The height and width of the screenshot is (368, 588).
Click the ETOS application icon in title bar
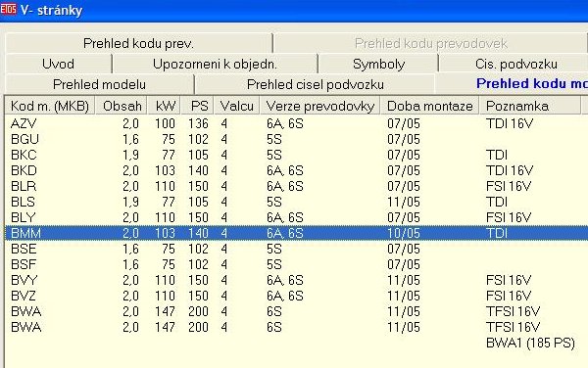[x=8, y=9]
